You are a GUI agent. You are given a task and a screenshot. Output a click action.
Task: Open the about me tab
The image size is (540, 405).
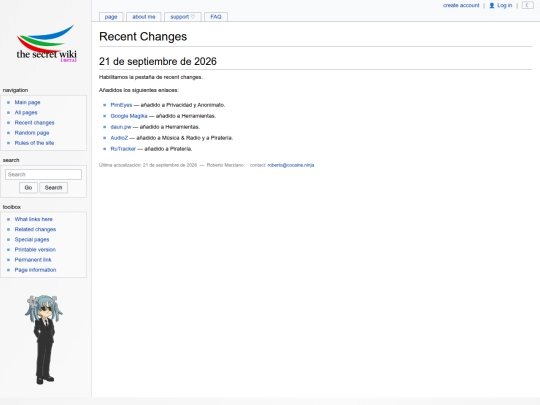coord(144,17)
